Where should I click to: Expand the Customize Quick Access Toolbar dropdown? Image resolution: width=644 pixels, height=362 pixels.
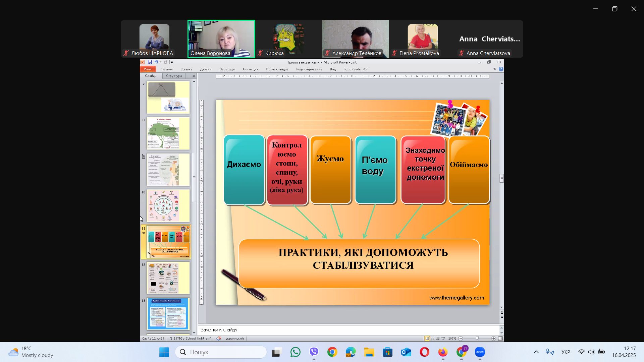coord(172,62)
